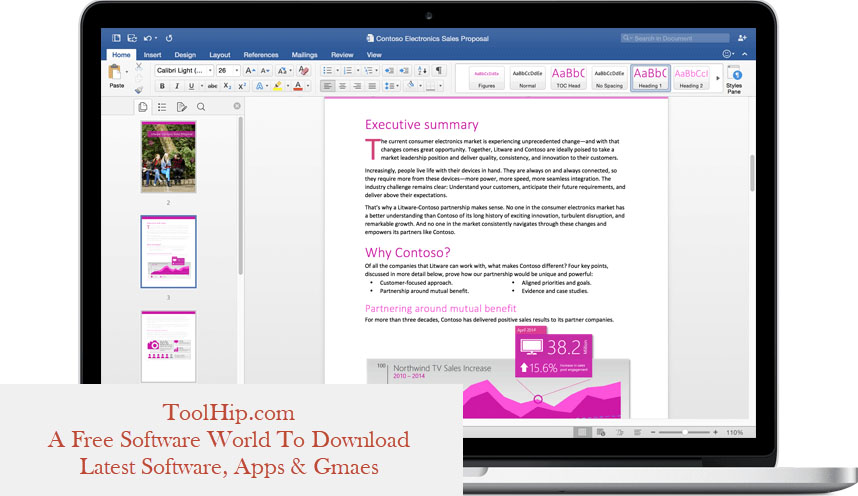Toggle Print Layout view in status bar
Image resolution: width=858 pixels, height=496 pixels.
coord(582,432)
